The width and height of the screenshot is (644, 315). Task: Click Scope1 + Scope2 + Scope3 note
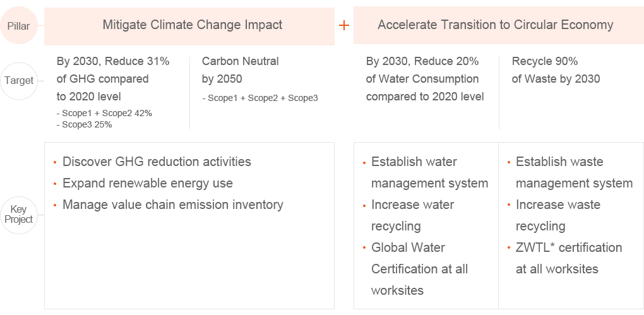(260, 98)
